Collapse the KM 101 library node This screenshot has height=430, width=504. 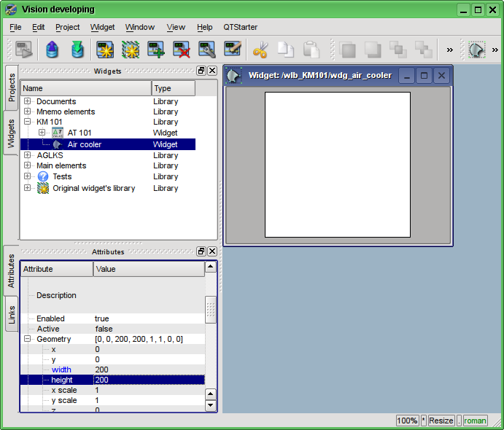click(x=28, y=122)
